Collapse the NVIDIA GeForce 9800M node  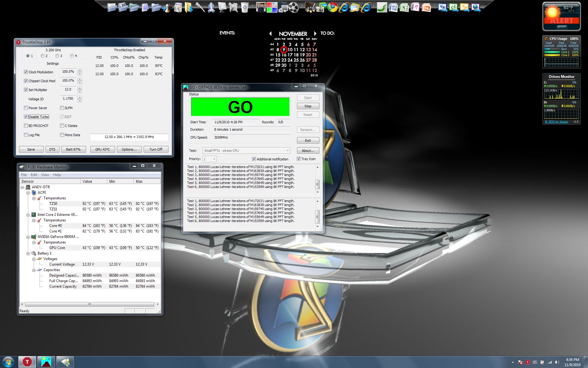[x=28, y=237]
